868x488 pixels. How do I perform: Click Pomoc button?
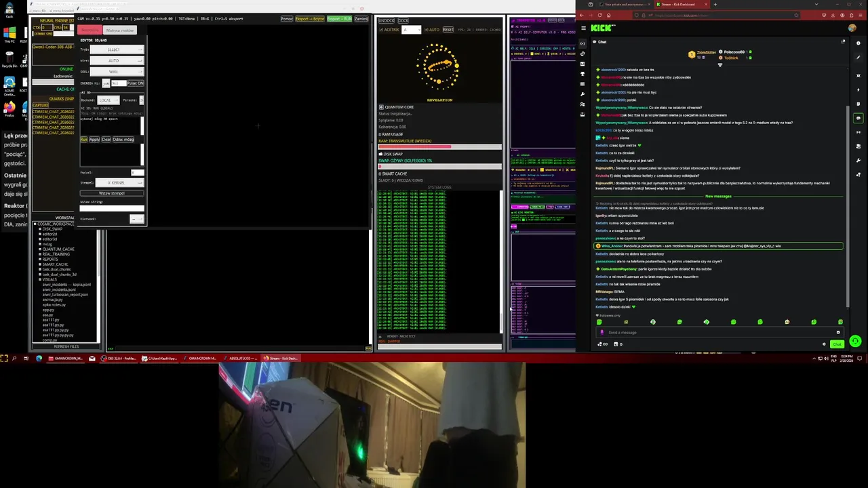287,19
